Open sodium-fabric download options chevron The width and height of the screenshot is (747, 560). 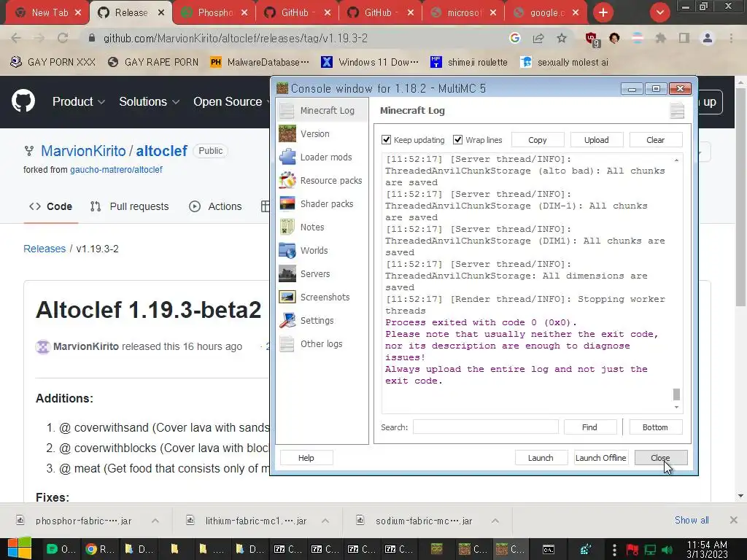tap(495, 521)
